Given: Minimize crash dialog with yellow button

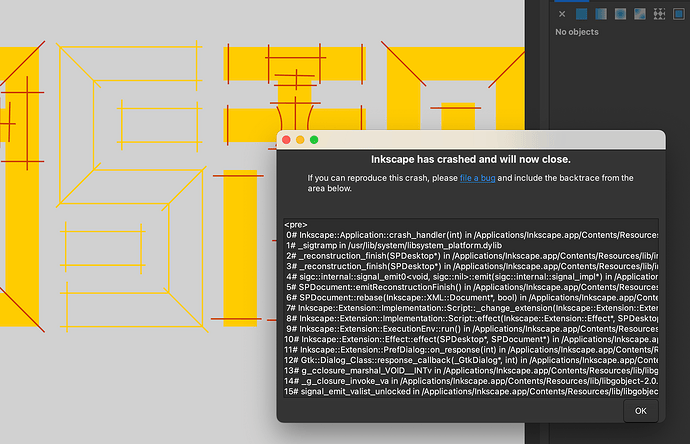Looking at the screenshot, I should pos(300,140).
